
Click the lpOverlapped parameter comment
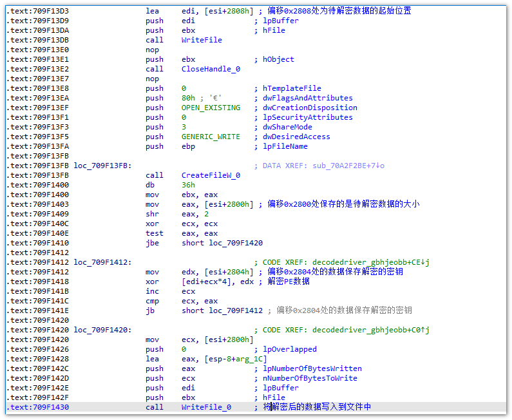[290, 349]
